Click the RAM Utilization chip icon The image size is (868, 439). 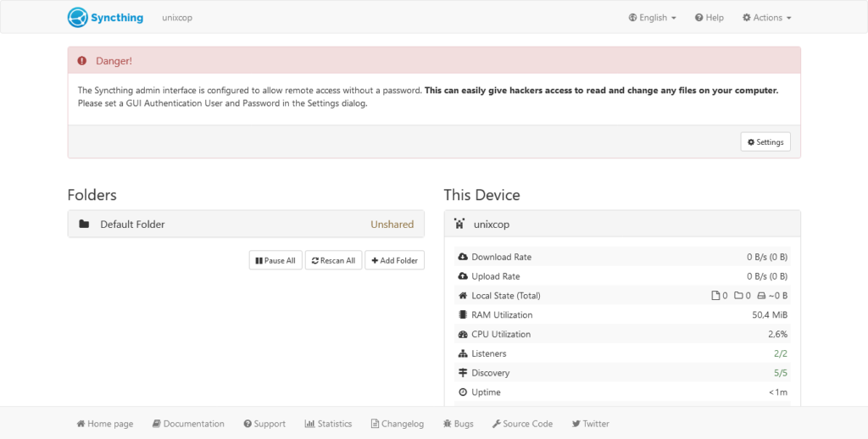coord(463,315)
